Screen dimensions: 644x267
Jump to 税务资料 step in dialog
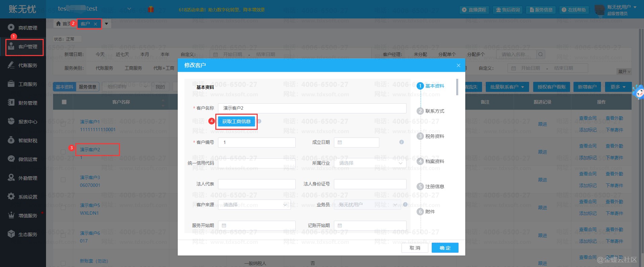tap(434, 136)
